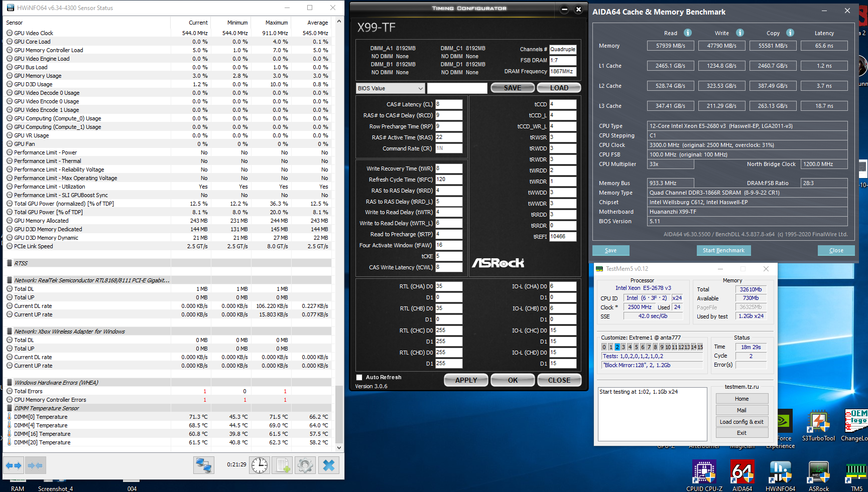Screen dimensions: 868x492
Task: Click OK in Timing Configurator
Action: [513, 380]
